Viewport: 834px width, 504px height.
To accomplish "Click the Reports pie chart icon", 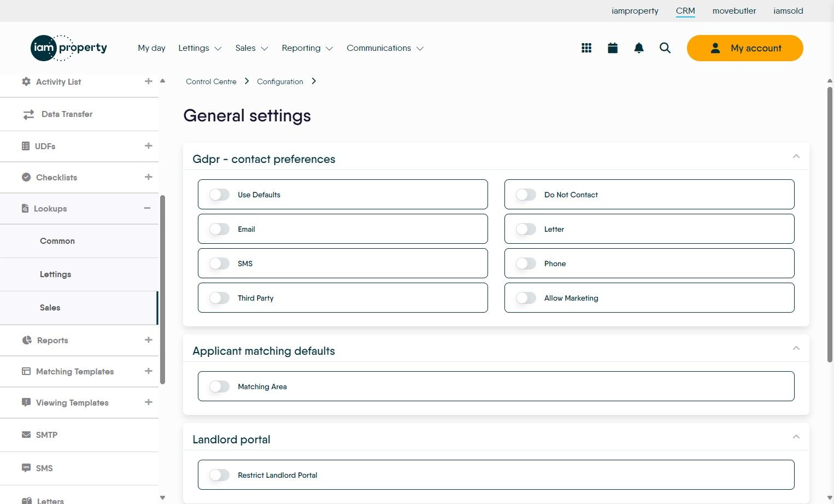I will click(27, 340).
